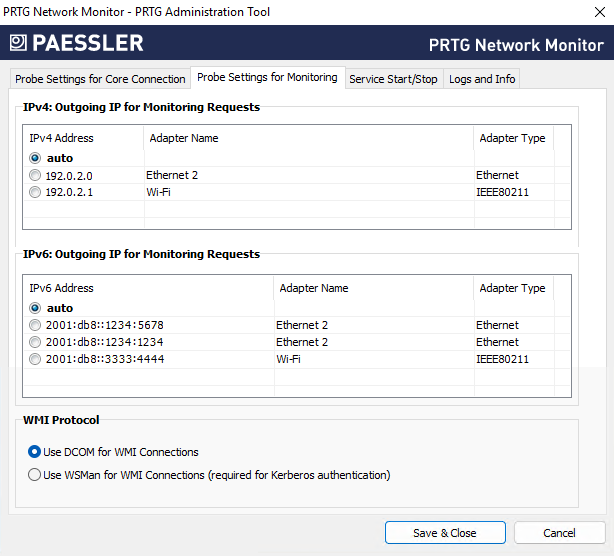Pick IPv6 address 2001:db8::3333:4444
Image resolution: width=614 pixels, height=556 pixels.
[35, 359]
